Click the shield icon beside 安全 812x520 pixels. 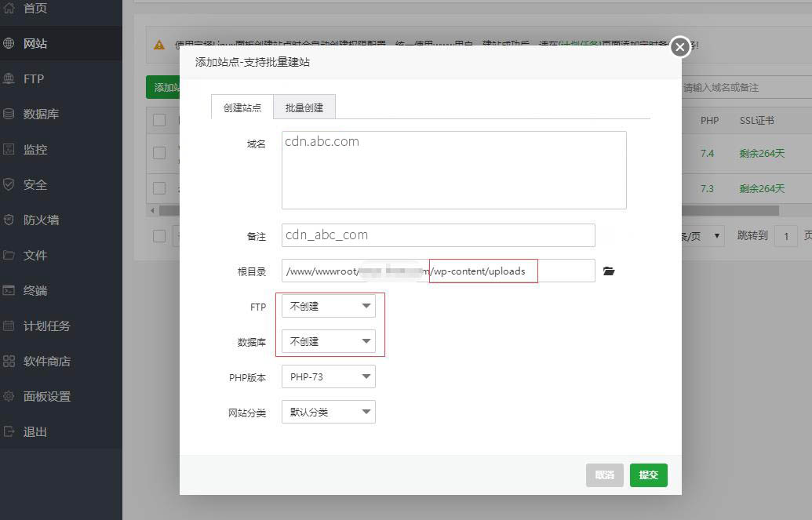click(x=9, y=184)
